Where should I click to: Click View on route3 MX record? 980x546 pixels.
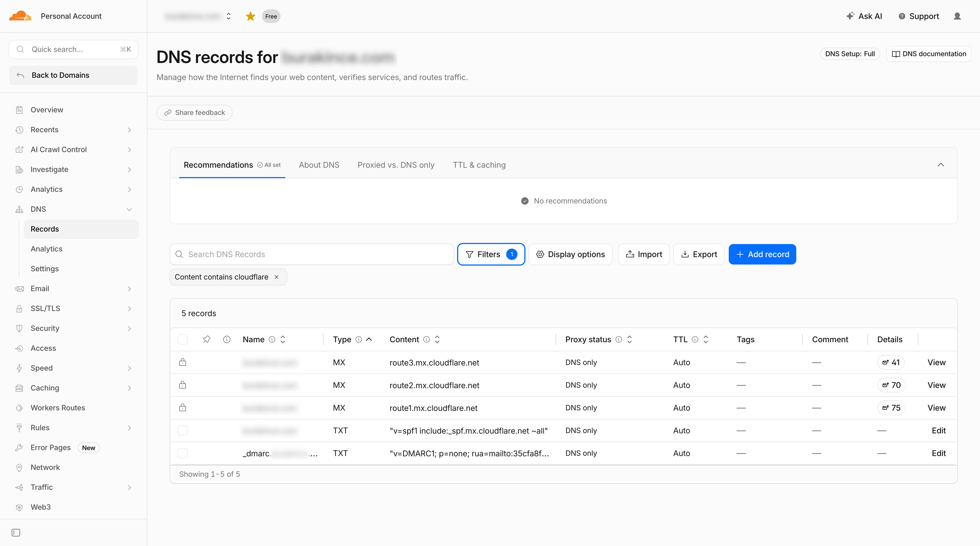point(936,362)
